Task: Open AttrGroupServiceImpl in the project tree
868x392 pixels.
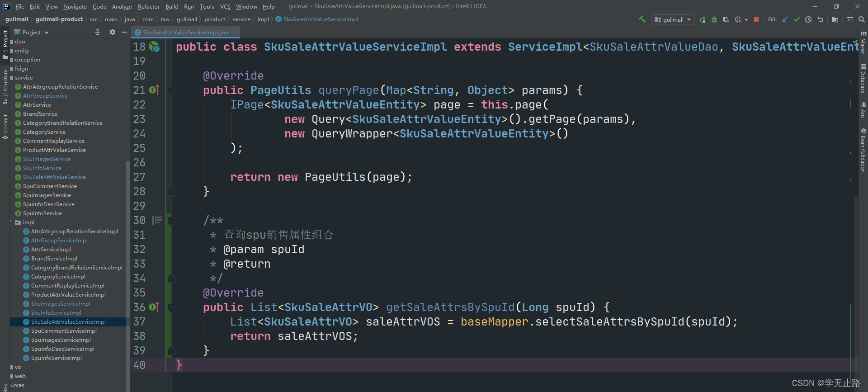Action: [59, 241]
